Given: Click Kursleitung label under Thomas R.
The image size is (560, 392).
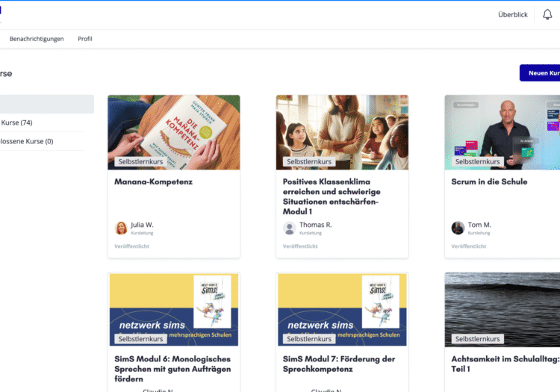Looking at the screenshot, I should (311, 233).
